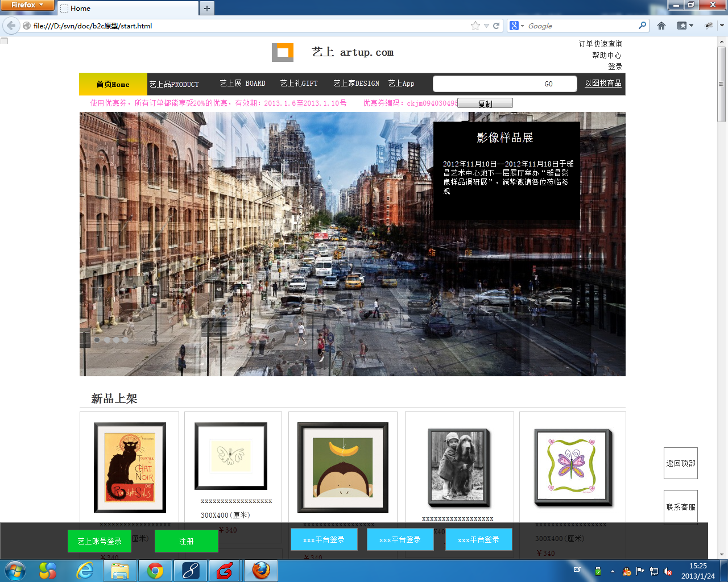Open Internet Explorer from the taskbar
This screenshot has width=728, height=582.
85,571
